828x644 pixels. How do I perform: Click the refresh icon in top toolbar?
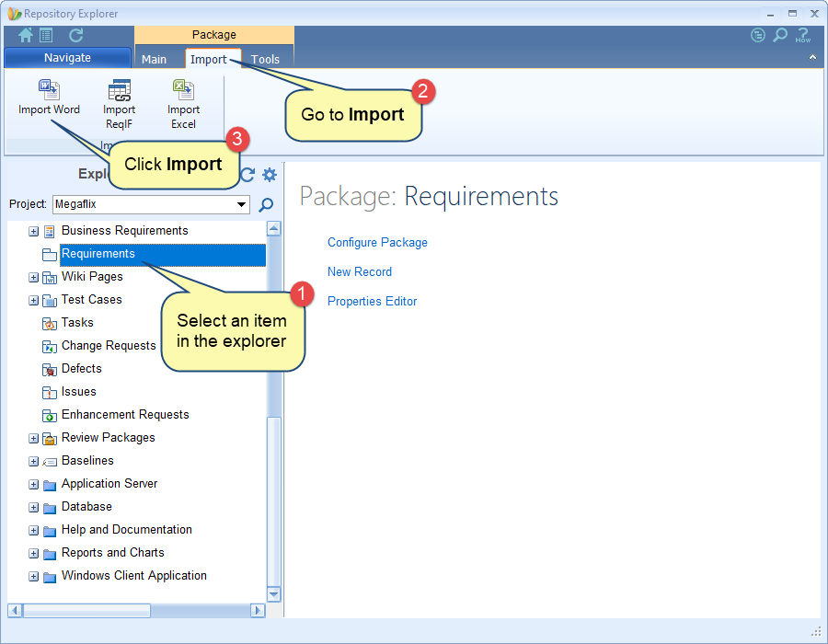(76, 35)
